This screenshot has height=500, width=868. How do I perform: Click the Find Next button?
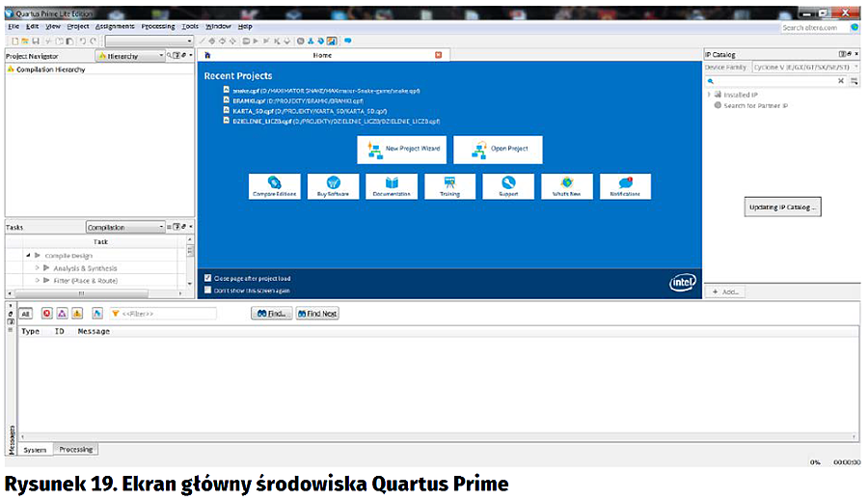pos(316,314)
